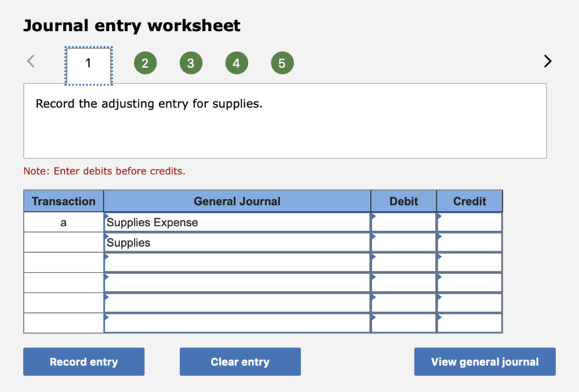
Task: Open the Supplies Expense account dropdown
Action: [x=237, y=222]
